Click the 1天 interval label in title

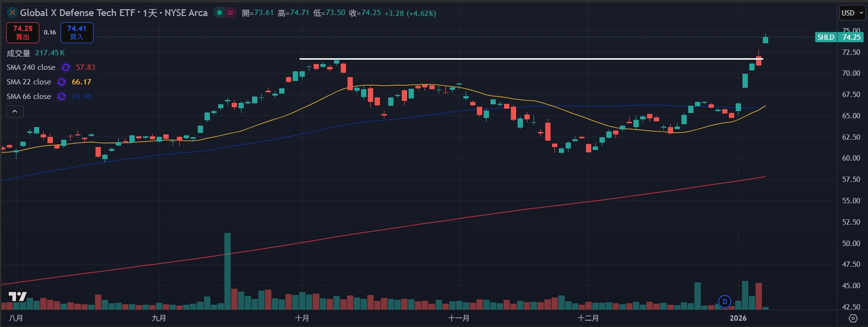[x=150, y=13]
